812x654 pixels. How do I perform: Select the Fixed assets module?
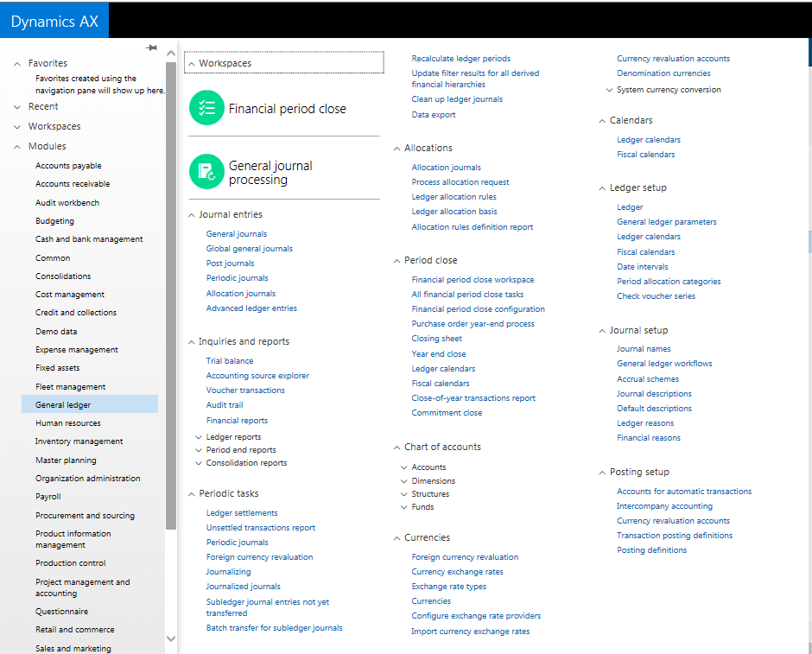(57, 368)
